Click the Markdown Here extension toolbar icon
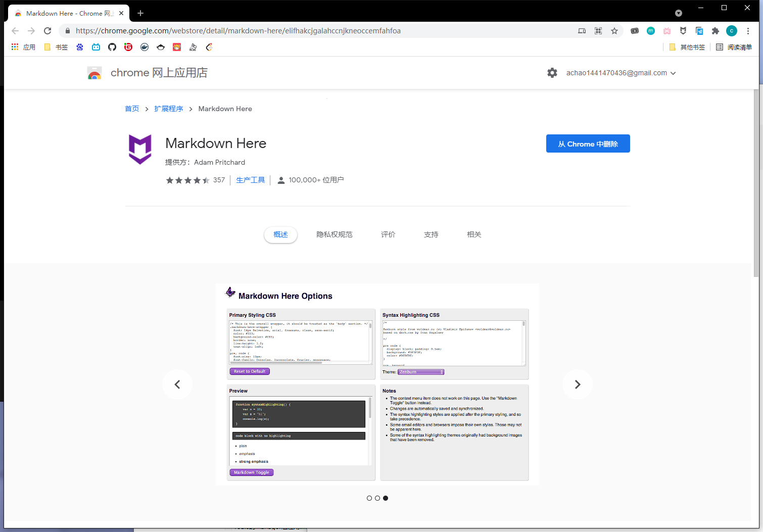The width and height of the screenshot is (763, 532). (683, 31)
